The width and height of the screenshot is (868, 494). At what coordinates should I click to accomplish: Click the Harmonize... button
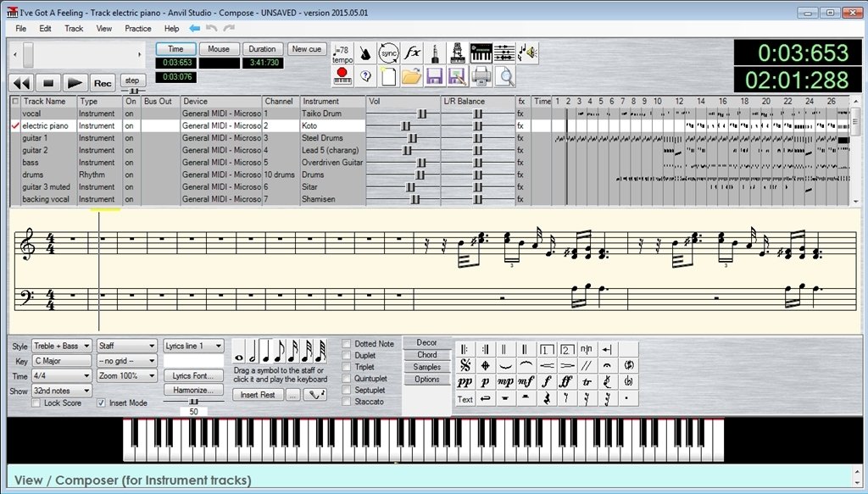coord(193,390)
